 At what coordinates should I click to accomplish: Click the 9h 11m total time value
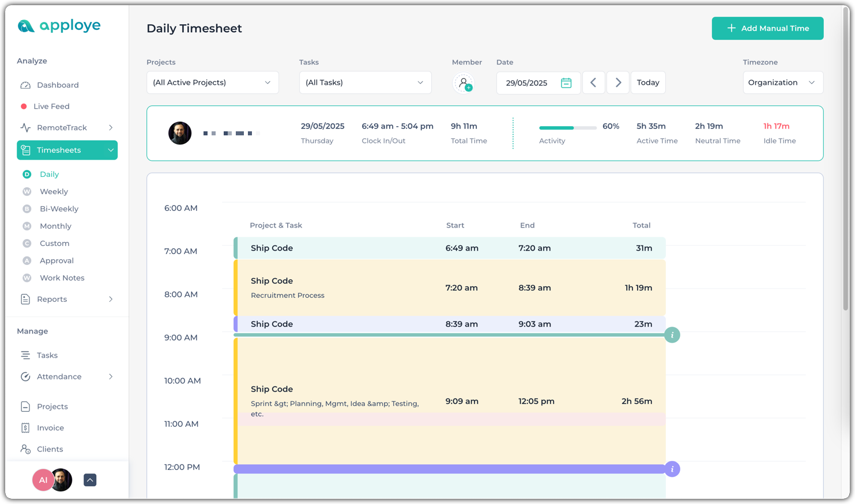(x=464, y=126)
